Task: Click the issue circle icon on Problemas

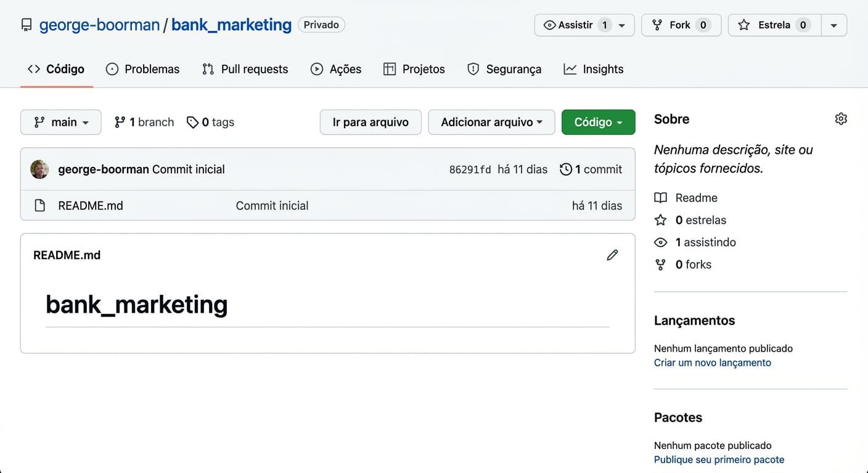Action: click(112, 69)
